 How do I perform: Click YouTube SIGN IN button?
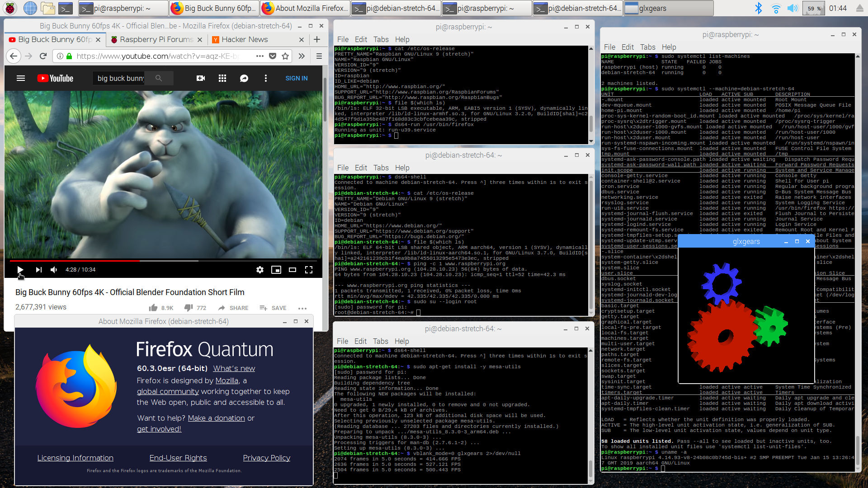[x=296, y=78]
